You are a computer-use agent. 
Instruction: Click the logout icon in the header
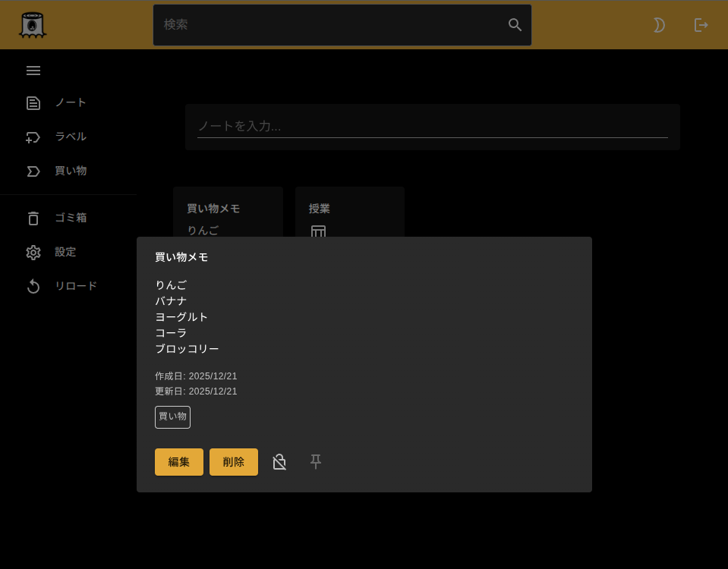[701, 25]
